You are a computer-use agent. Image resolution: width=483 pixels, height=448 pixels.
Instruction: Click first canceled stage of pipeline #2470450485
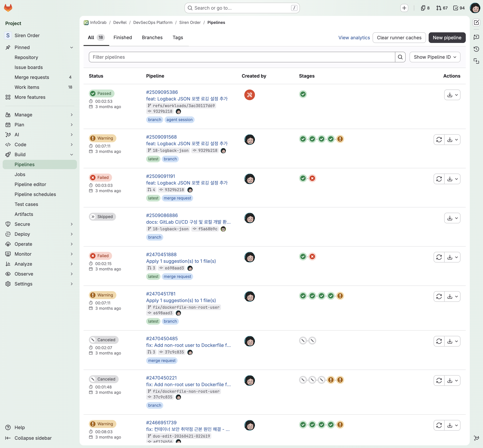pos(303,341)
